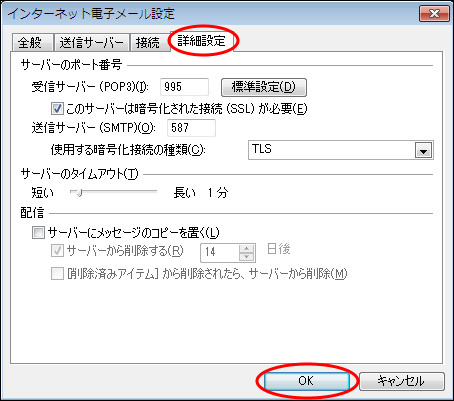The width and height of the screenshot is (454, 401).
Task: Decrease days with the down spinner arrow
Action: click(x=247, y=257)
